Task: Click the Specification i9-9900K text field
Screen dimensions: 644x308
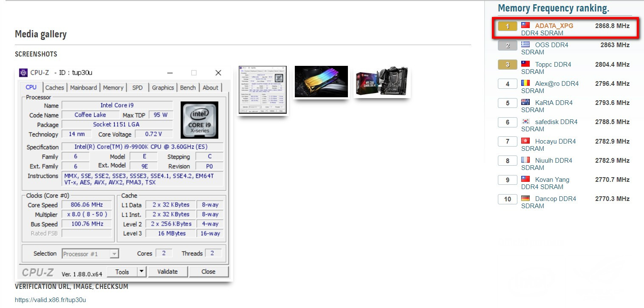Action: click(x=142, y=147)
